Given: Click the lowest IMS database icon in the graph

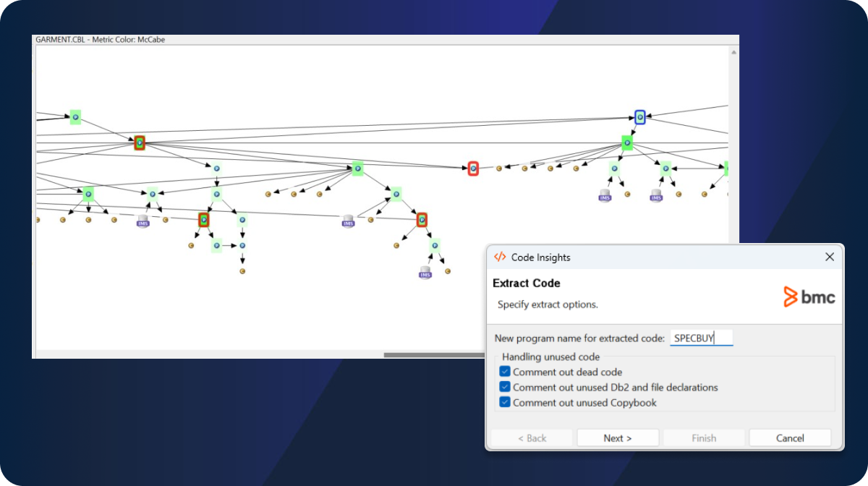Looking at the screenshot, I should point(425,273).
